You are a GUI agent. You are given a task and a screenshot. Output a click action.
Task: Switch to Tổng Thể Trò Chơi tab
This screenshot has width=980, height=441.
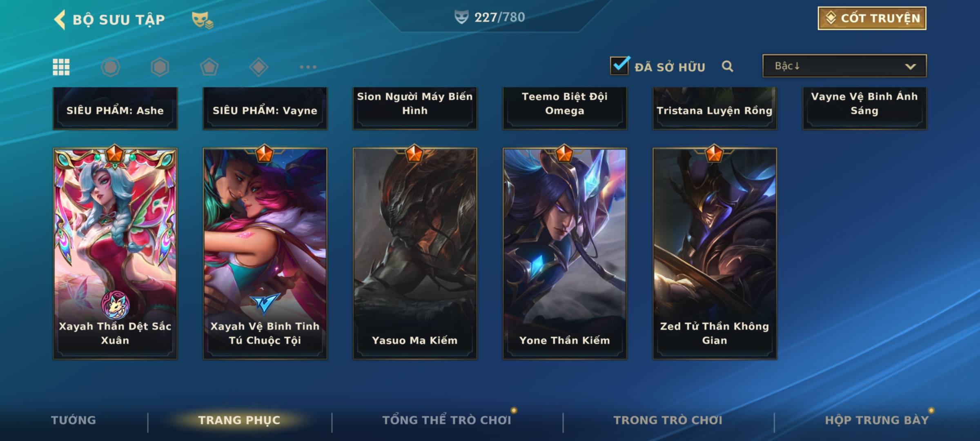447,420
